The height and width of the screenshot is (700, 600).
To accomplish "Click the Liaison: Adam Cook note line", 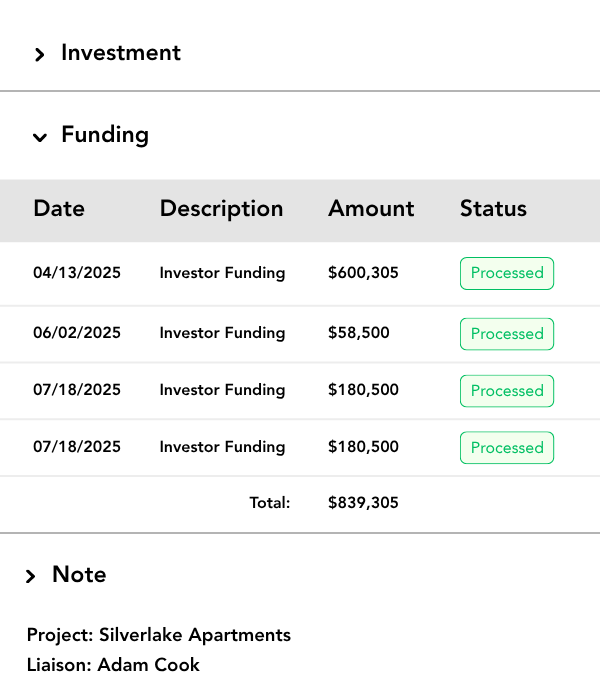I will pos(113,665).
